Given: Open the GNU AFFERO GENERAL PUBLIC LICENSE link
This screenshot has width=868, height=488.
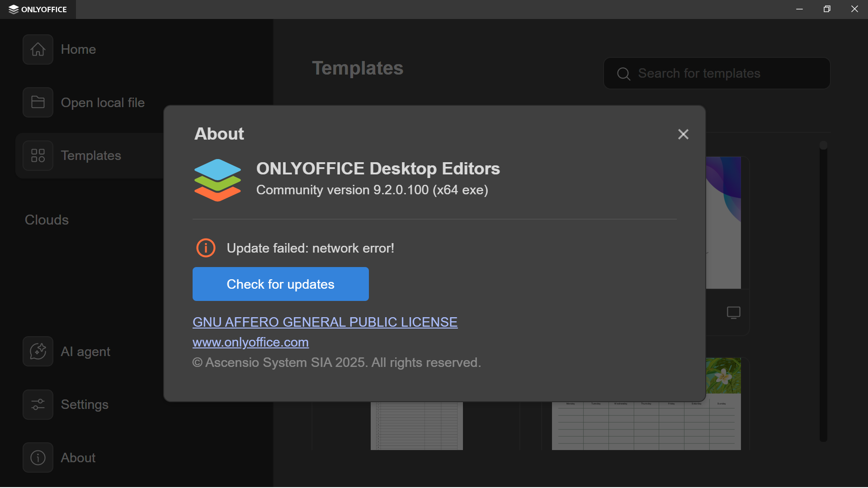Looking at the screenshot, I should [325, 322].
